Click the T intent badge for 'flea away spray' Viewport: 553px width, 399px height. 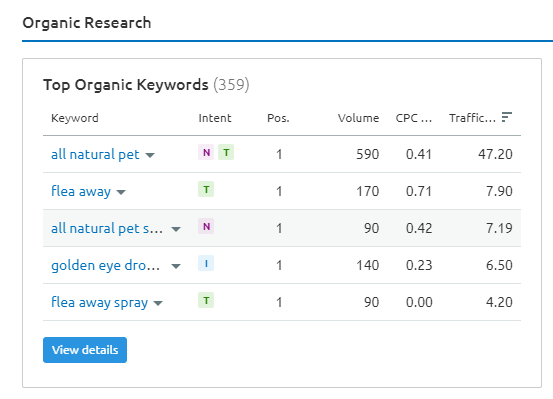[206, 301]
